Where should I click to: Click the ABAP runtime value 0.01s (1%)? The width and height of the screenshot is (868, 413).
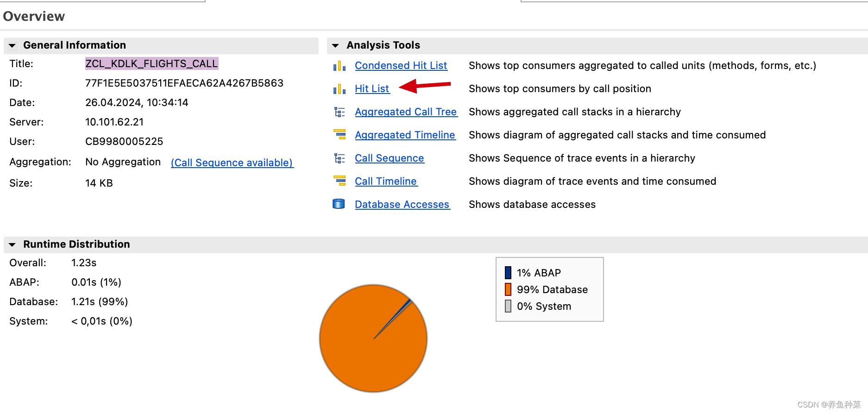96,282
